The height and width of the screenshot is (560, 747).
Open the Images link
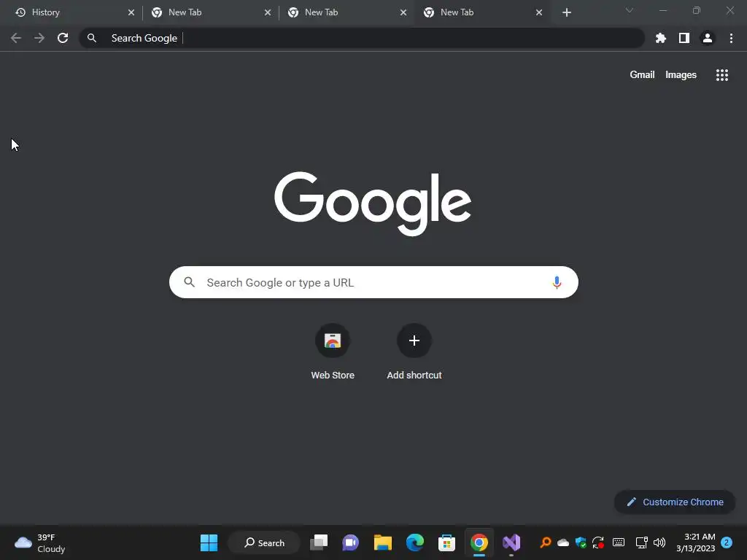coord(681,75)
